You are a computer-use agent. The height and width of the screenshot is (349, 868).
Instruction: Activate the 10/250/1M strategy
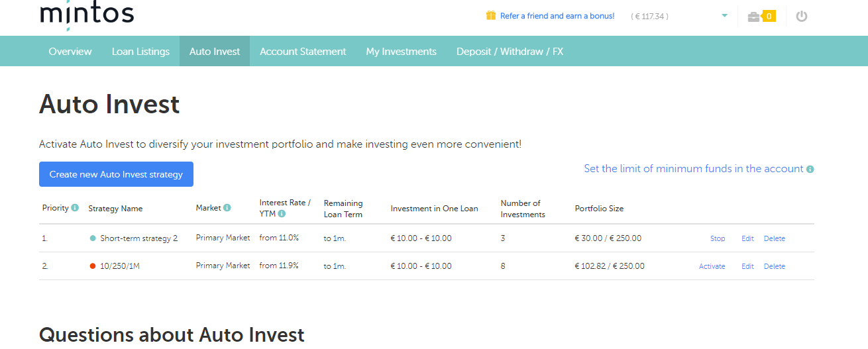point(712,266)
